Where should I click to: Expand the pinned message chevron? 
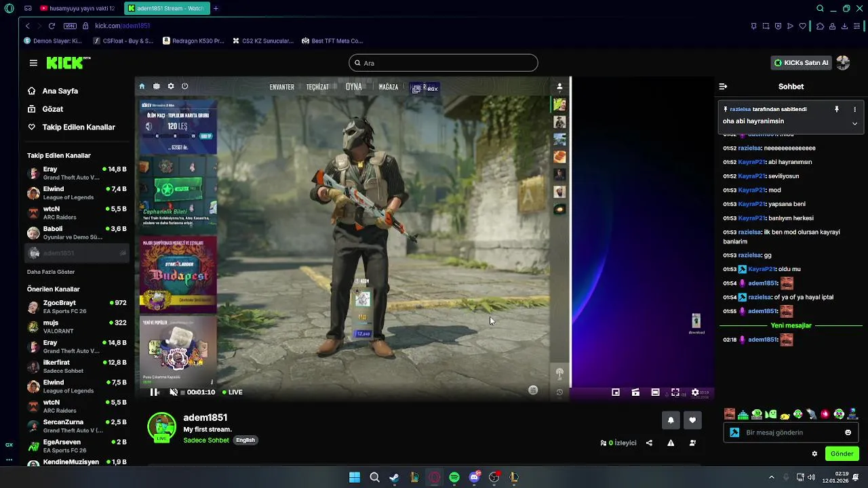854,123
